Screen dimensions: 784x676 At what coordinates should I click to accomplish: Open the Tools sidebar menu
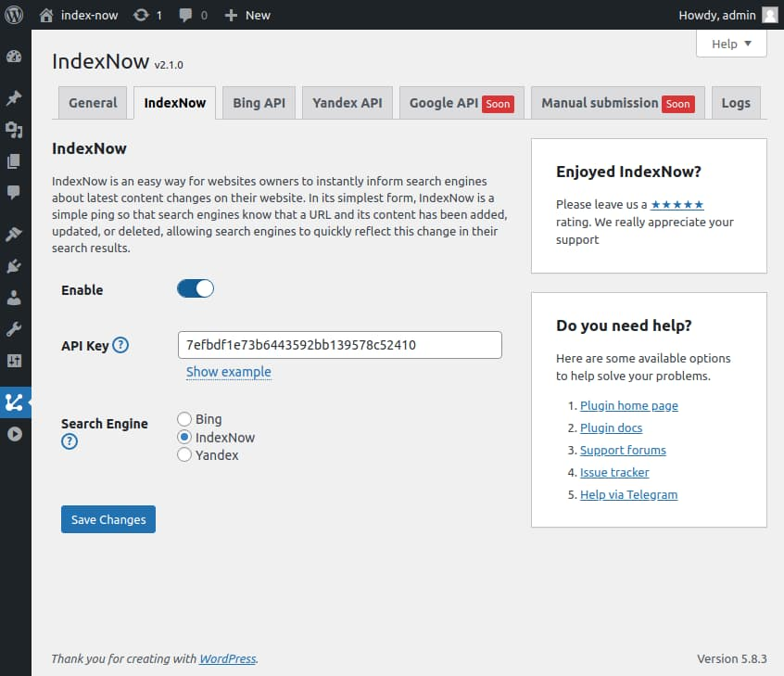click(14, 329)
